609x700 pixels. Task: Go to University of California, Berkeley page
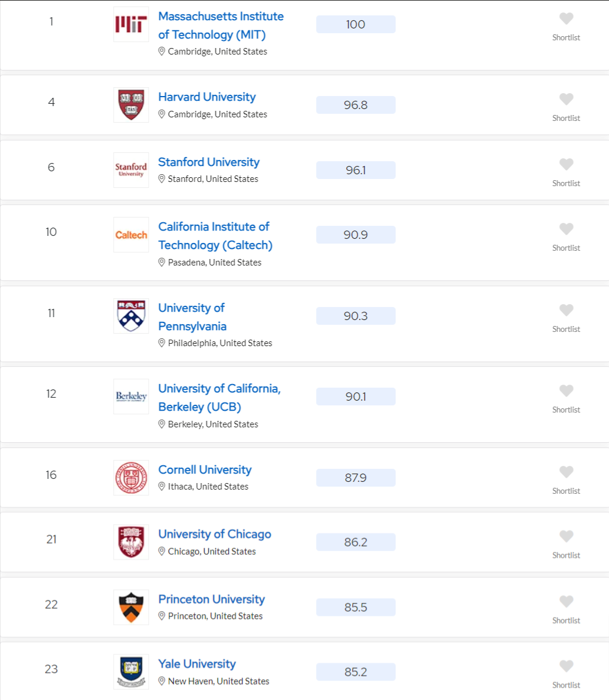click(219, 398)
